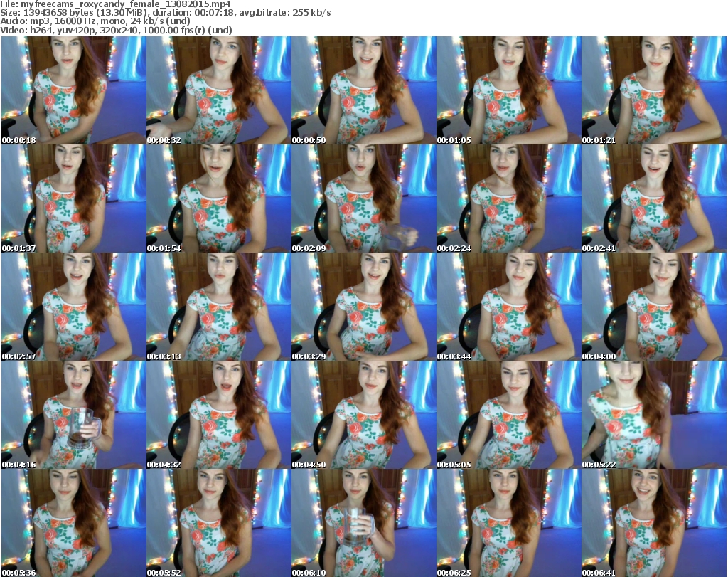728x577 pixels.
Task: Click the Size and duration info line
Action: pos(165,13)
